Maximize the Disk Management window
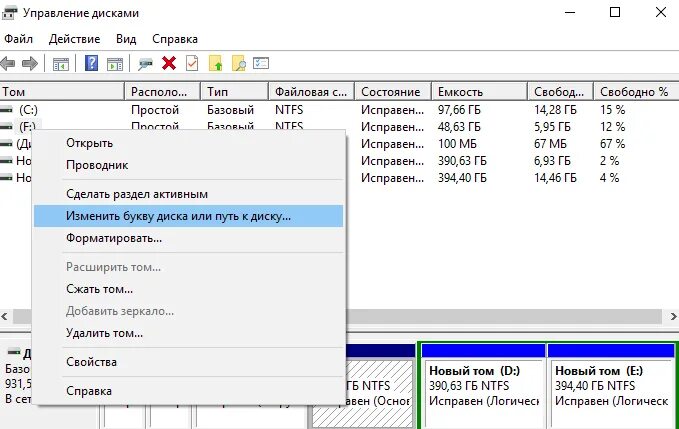 pos(615,12)
